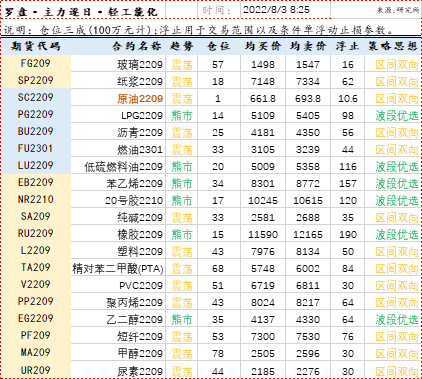The width and height of the screenshot is (422, 379).
Task: Click the 低硫燃料油2209 contract name
Action: [124, 167]
